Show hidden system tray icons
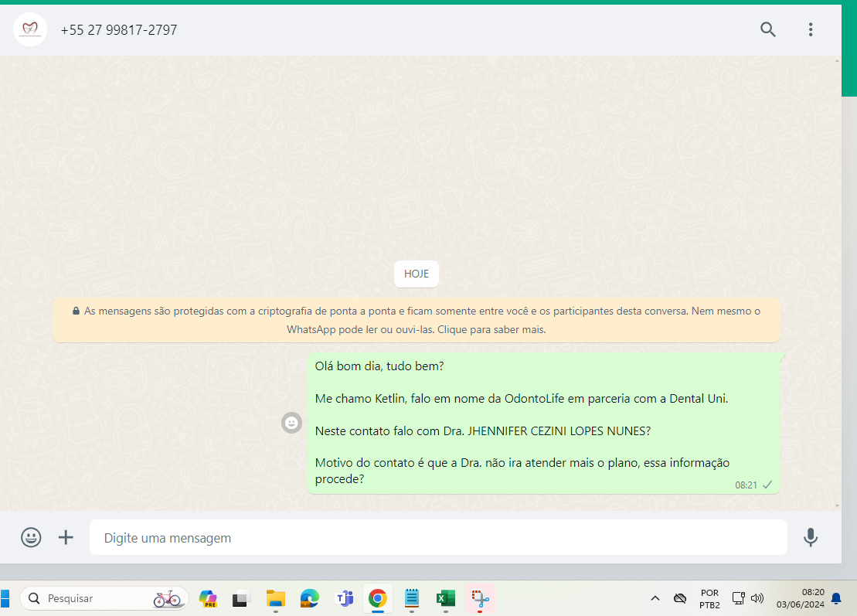Viewport: 857px width, 616px height. (655, 598)
